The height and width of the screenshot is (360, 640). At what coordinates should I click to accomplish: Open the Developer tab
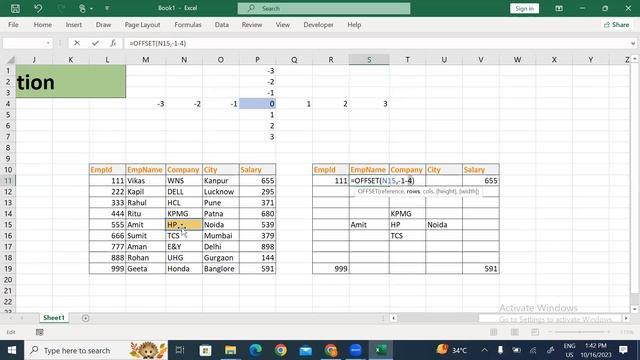tap(318, 25)
